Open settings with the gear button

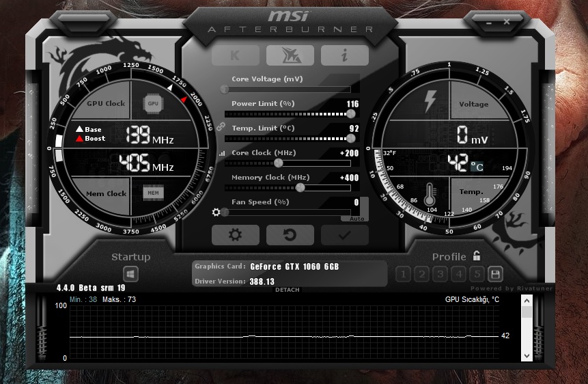(235, 235)
